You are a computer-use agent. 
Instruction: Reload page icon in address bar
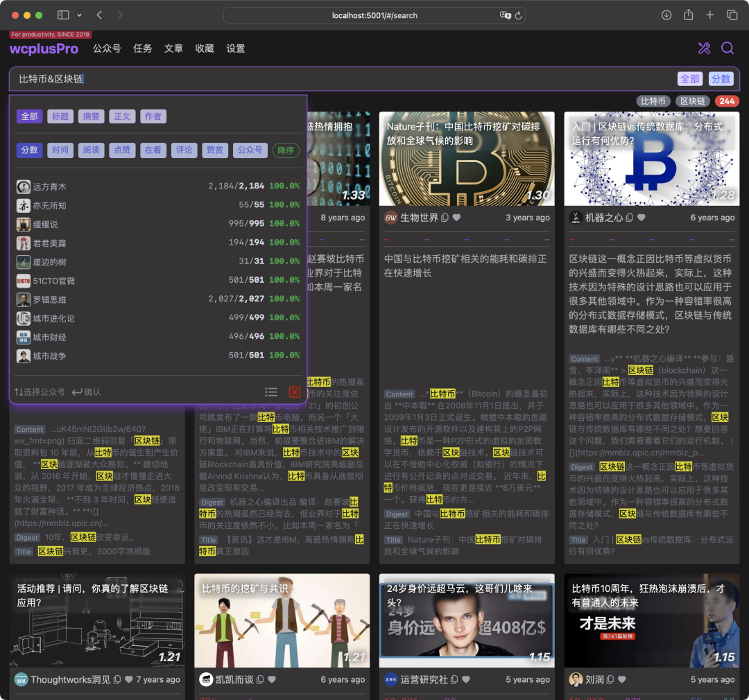click(x=518, y=15)
